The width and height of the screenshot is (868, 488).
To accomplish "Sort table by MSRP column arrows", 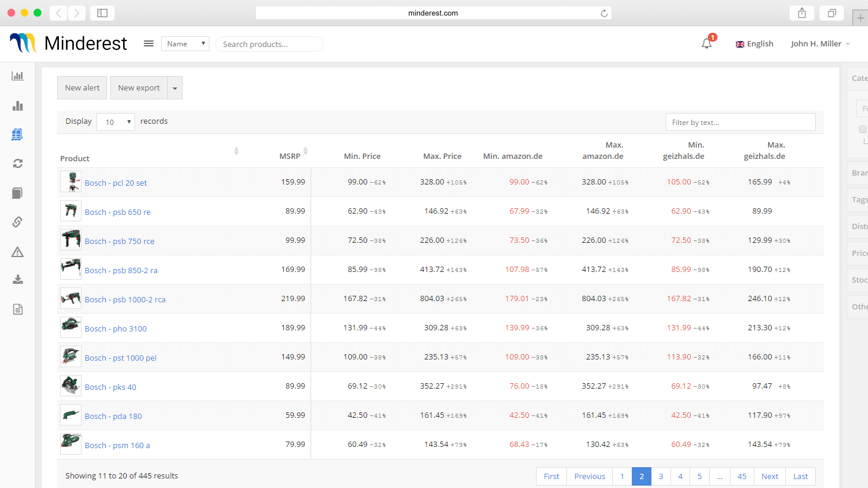I will [305, 151].
